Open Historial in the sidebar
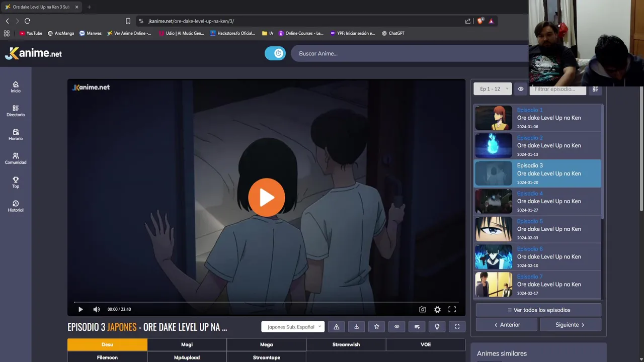The width and height of the screenshot is (644, 362). point(16,207)
